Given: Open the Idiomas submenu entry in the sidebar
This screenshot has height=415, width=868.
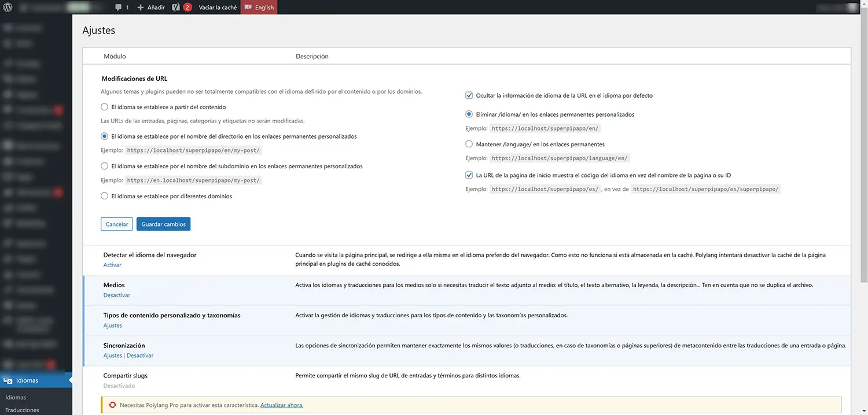Looking at the screenshot, I should tap(16, 397).
